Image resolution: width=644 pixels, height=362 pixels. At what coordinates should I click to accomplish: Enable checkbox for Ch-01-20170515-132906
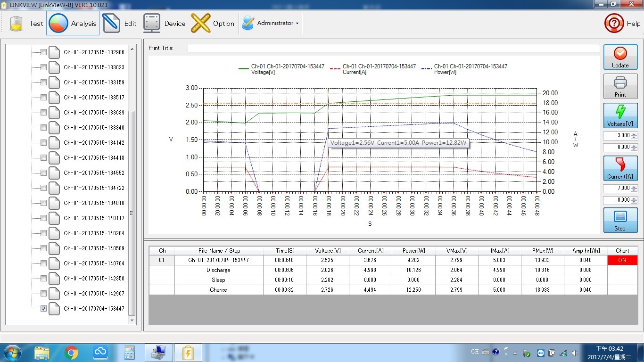(43, 52)
